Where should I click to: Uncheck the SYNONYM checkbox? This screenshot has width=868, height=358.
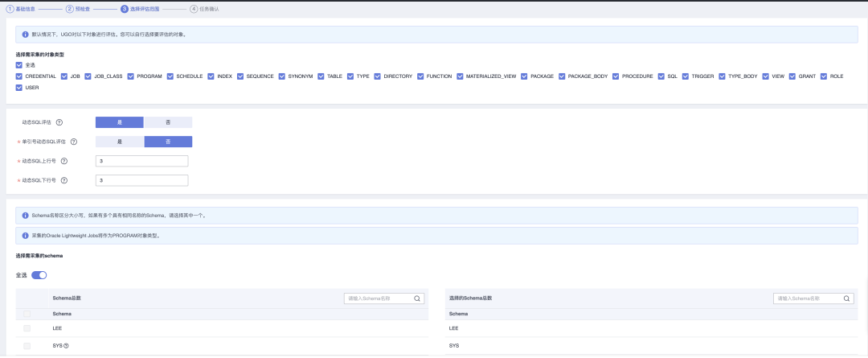point(282,76)
